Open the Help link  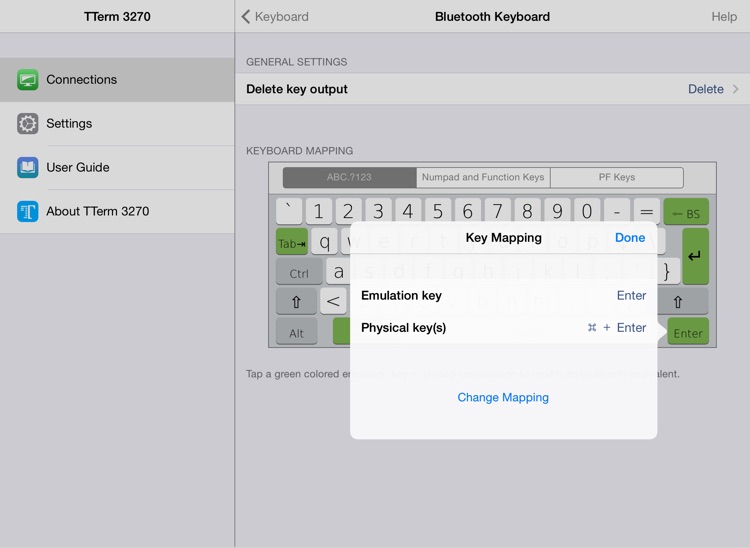[724, 17]
